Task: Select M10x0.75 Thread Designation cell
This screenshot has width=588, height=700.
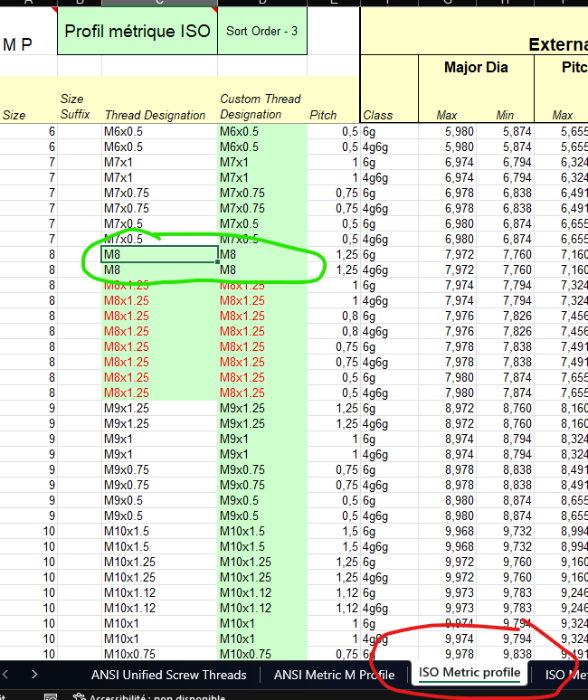Action: 159,654
